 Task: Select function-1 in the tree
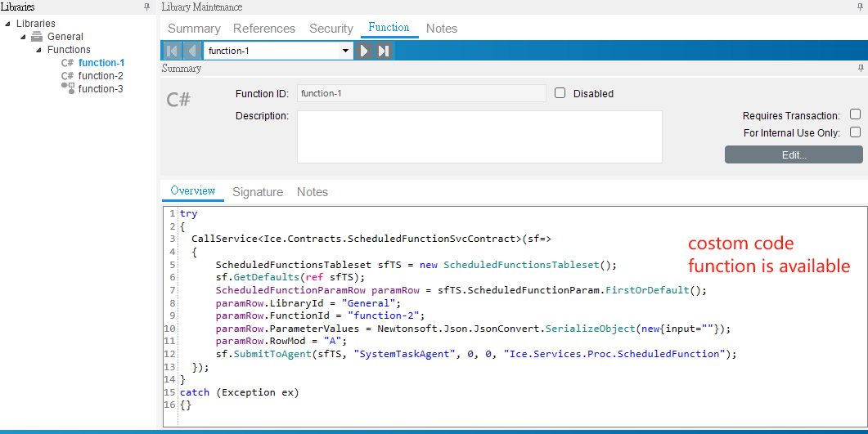pyautogui.click(x=101, y=62)
